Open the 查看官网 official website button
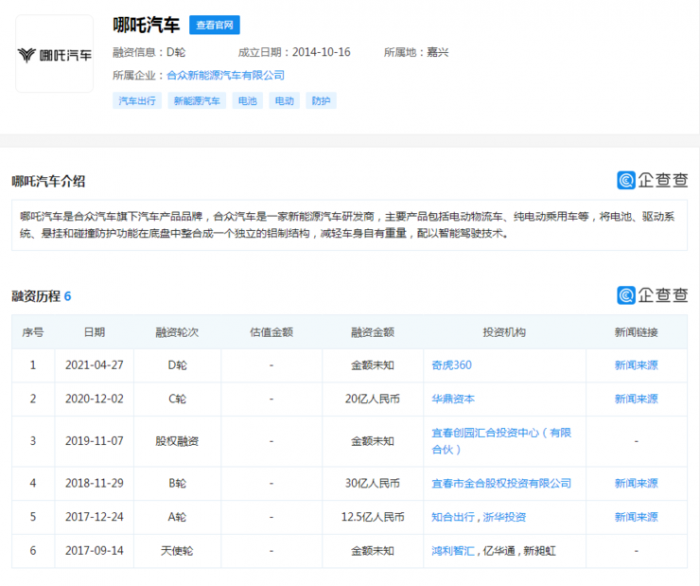Screen dimensions: 700x586 tap(214, 25)
